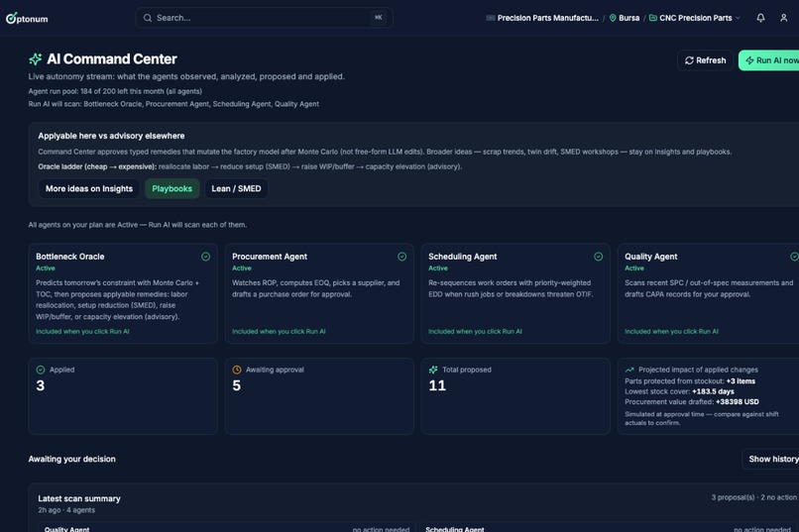Click '2h ago · 4 agents' text
This screenshot has height=532, width=799.
(x=66, y=510)
